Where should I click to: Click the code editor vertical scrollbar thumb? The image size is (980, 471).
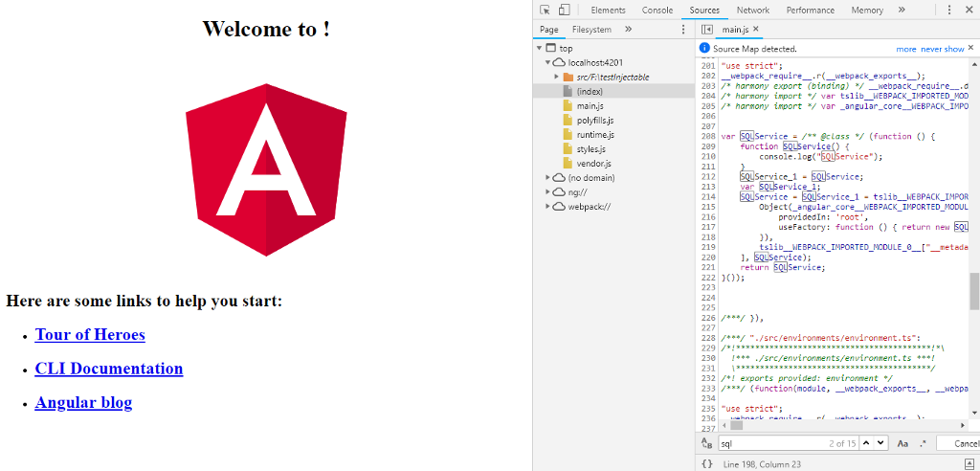point(974,291)
